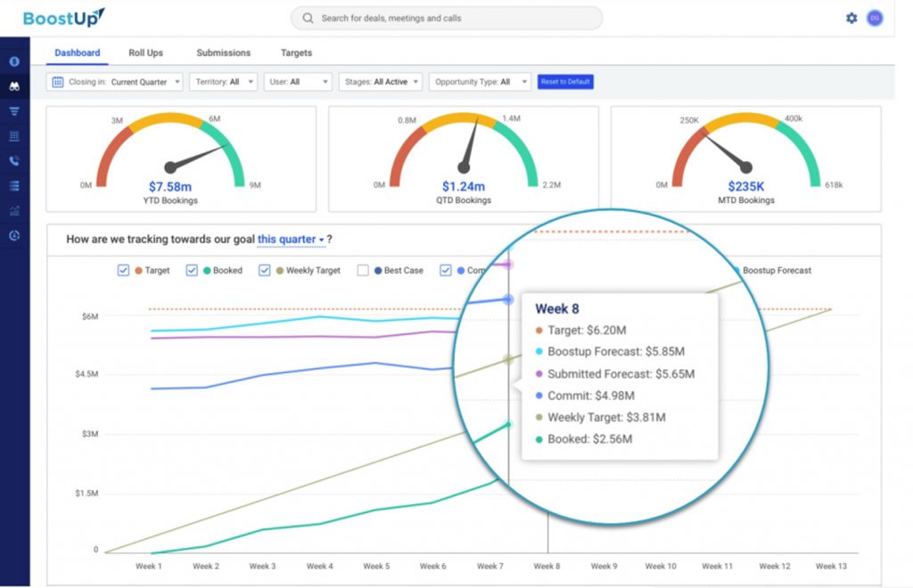
Task: Click the BoostUp logo
Action: (x=64, y=18)
